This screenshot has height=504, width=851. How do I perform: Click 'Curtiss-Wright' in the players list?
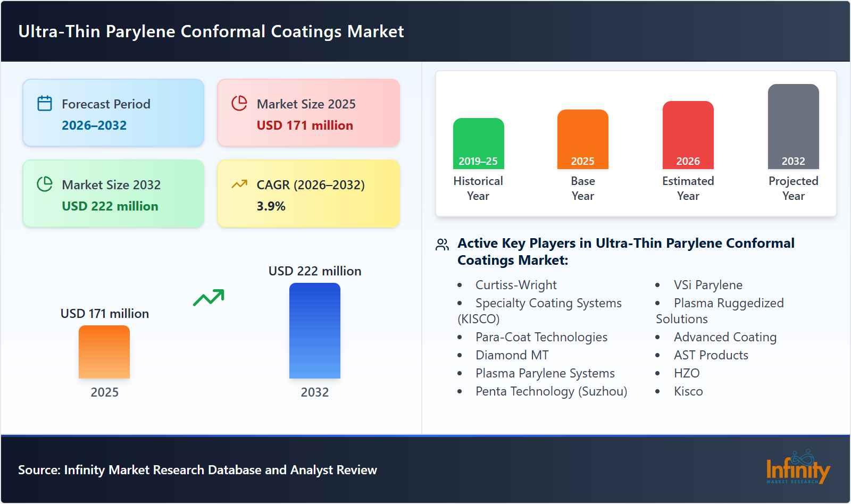pyautogui.click(x=516, y=285)
